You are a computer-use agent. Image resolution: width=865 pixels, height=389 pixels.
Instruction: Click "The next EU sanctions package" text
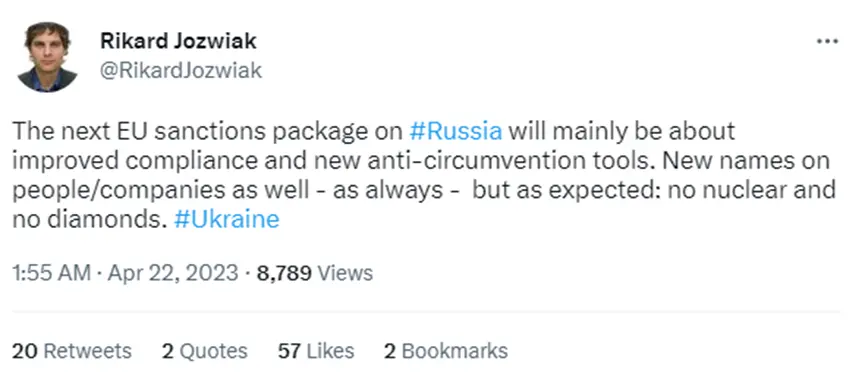tap(146, 132)
